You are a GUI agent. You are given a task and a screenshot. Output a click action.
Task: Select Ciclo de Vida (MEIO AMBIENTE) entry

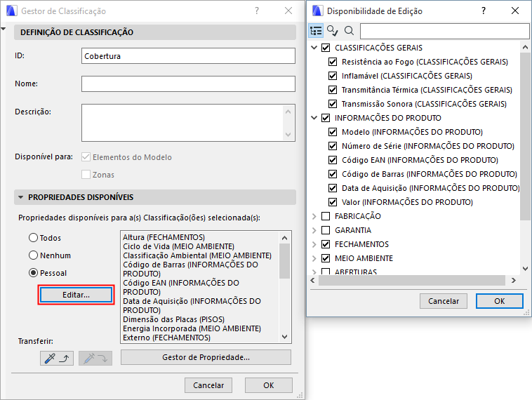(178, 246)
